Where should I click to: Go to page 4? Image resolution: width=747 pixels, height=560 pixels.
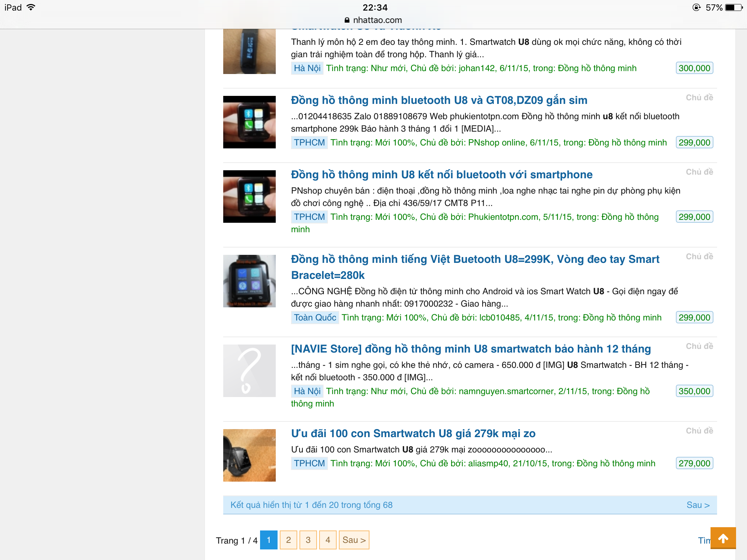tap(328, 540)
